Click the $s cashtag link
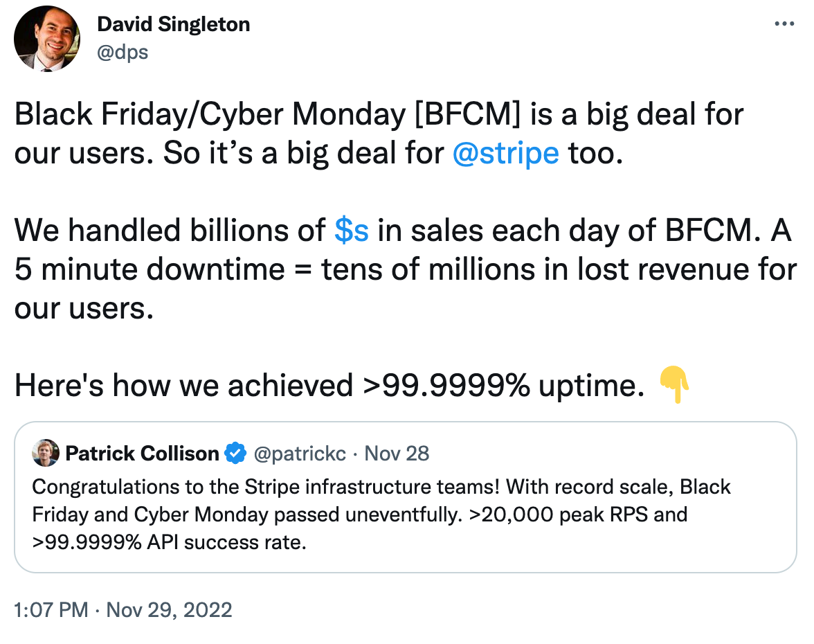The image size is (814, 644). tap(352, 231)
